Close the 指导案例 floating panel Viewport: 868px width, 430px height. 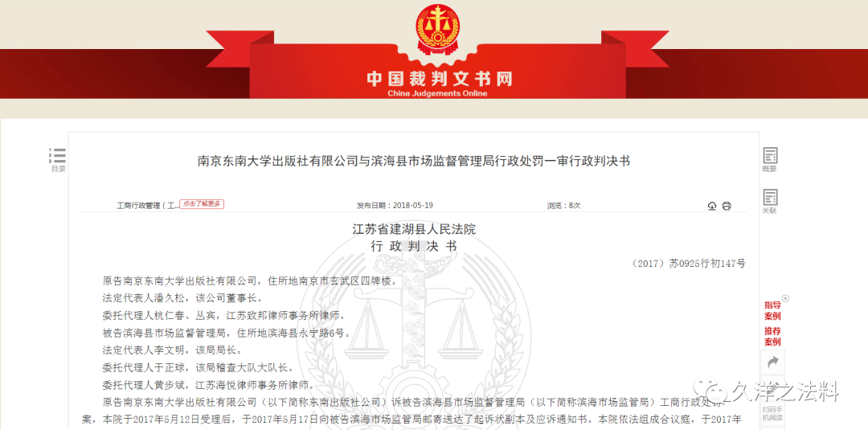[x=785, y=298]
